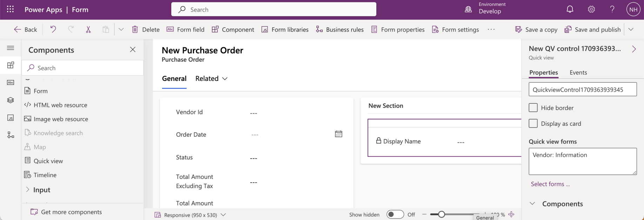Open the NH account avatar
Screen dimensions: 644x220
tap(633, 9)
